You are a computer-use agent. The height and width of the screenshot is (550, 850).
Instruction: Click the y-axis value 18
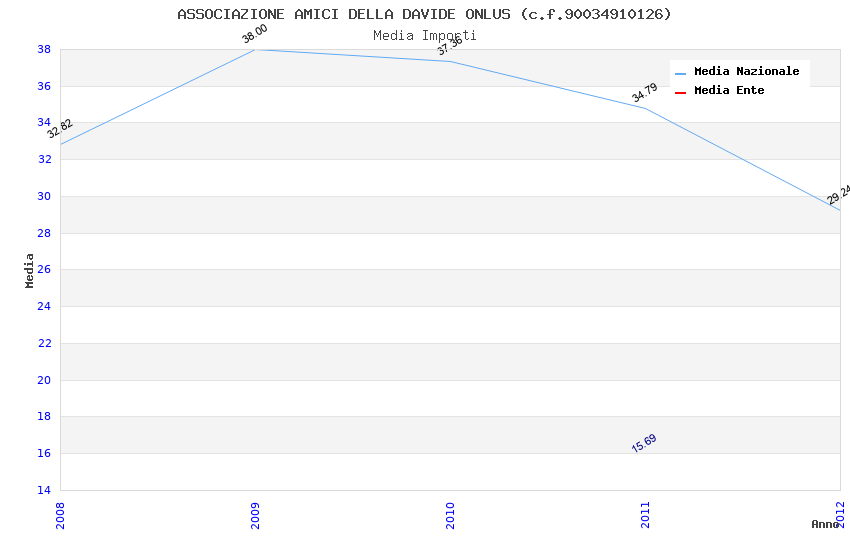(44, 416)
